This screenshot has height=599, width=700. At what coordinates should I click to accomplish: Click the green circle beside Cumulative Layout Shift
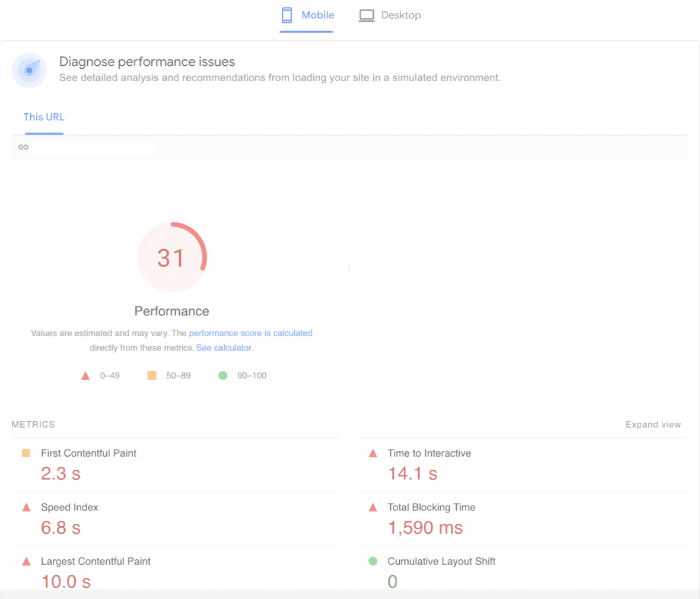point(373,561)
